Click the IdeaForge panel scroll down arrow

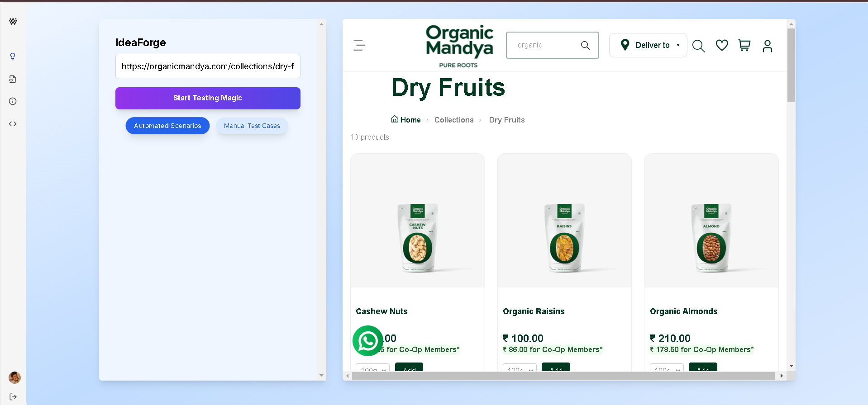click(x=321, y=375)
